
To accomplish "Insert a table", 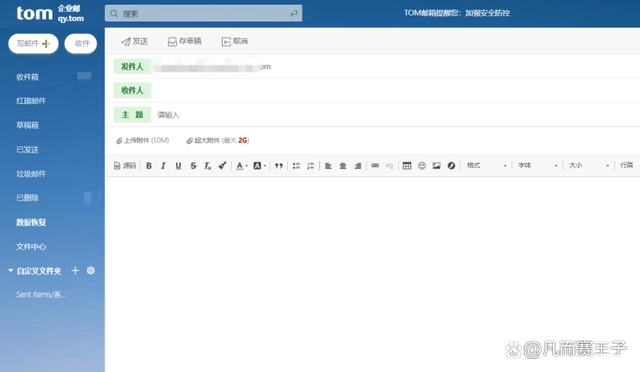I will 407,165.
